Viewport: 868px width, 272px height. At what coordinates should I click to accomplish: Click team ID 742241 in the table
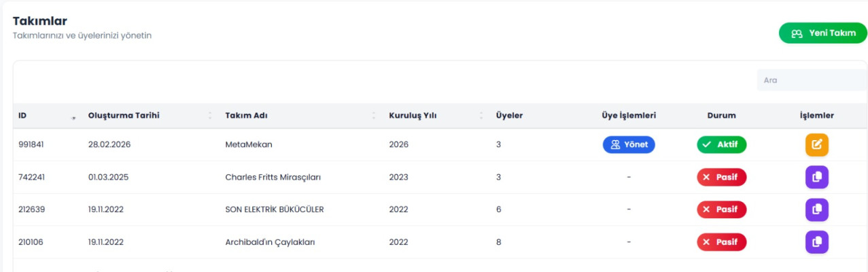click(x=31, y=177)
